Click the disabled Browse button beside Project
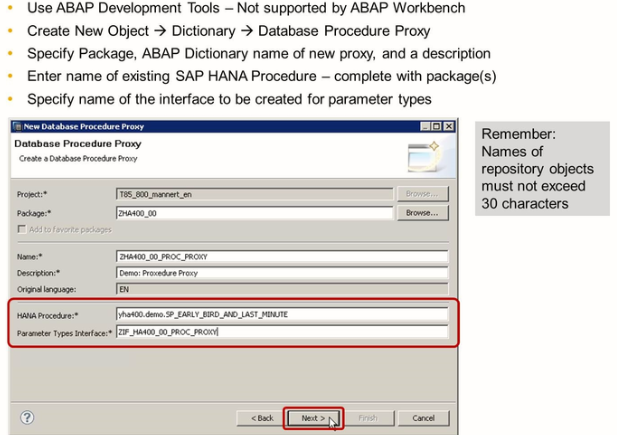 (x=423, y=195)
